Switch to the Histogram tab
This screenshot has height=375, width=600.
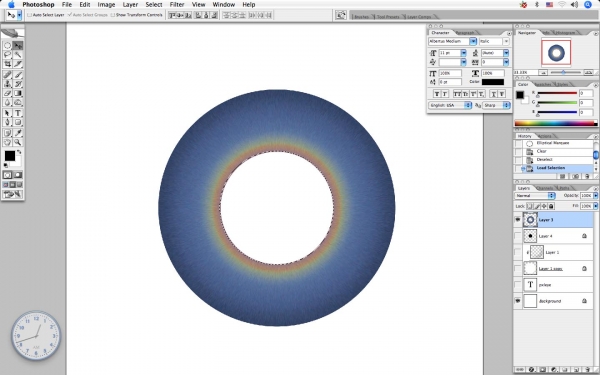(565, 33)
